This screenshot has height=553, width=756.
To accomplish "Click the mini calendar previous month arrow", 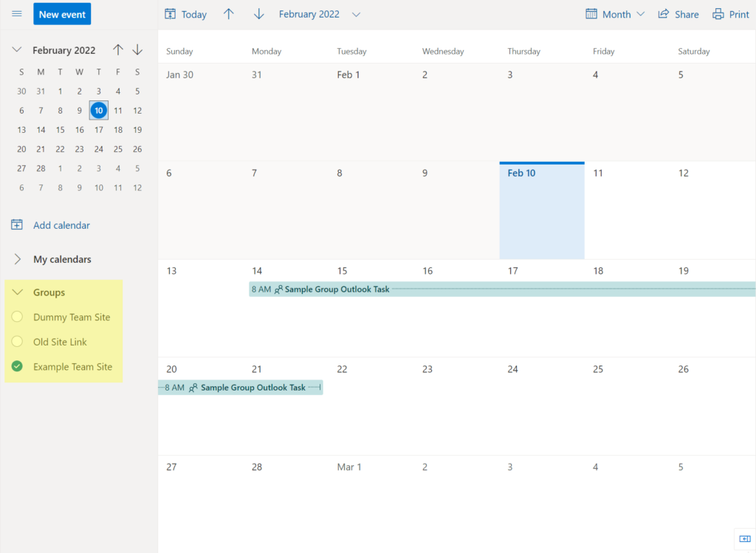I will (x=118, y=49).
